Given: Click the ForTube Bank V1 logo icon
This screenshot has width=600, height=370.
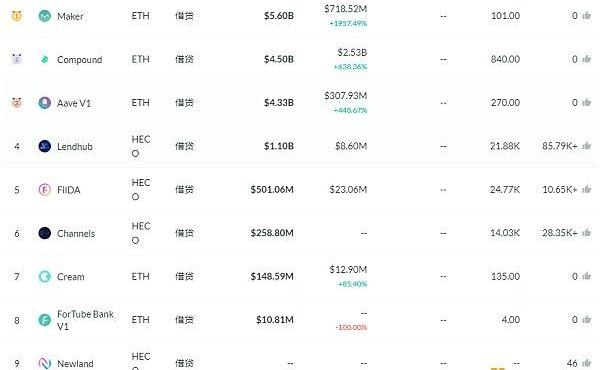Looking at the screenshot, I should tap(45, 320).
